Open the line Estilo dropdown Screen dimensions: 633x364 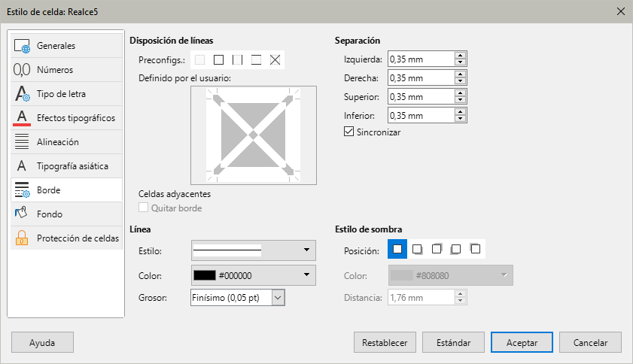coord(254,250)
